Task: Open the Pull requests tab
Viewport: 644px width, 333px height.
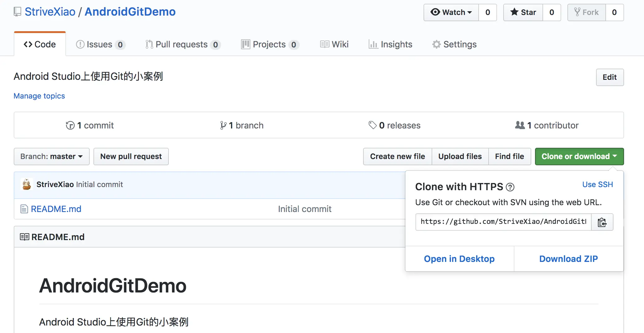Action: pos(182,45)
